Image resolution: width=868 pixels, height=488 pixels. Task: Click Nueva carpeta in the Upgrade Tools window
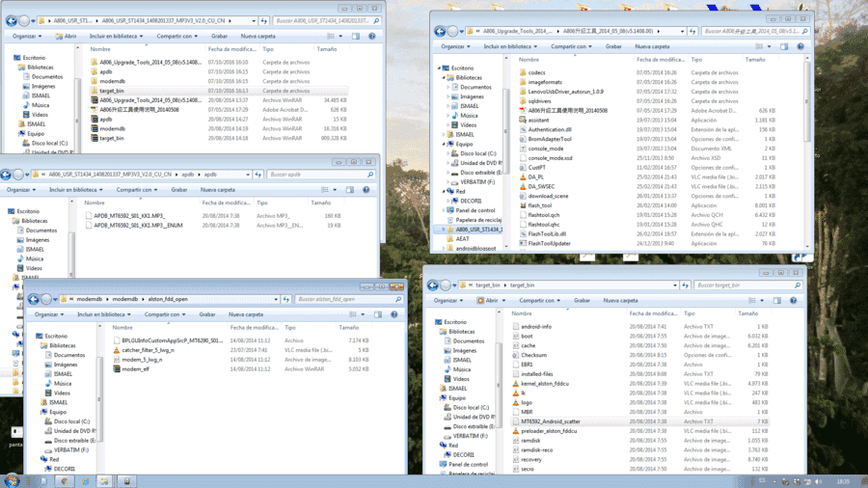click(x=652, y=47)
